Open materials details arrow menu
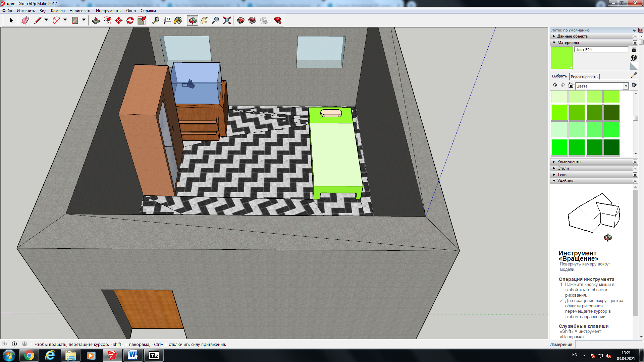The image size is (644, 362). [634, 85]
